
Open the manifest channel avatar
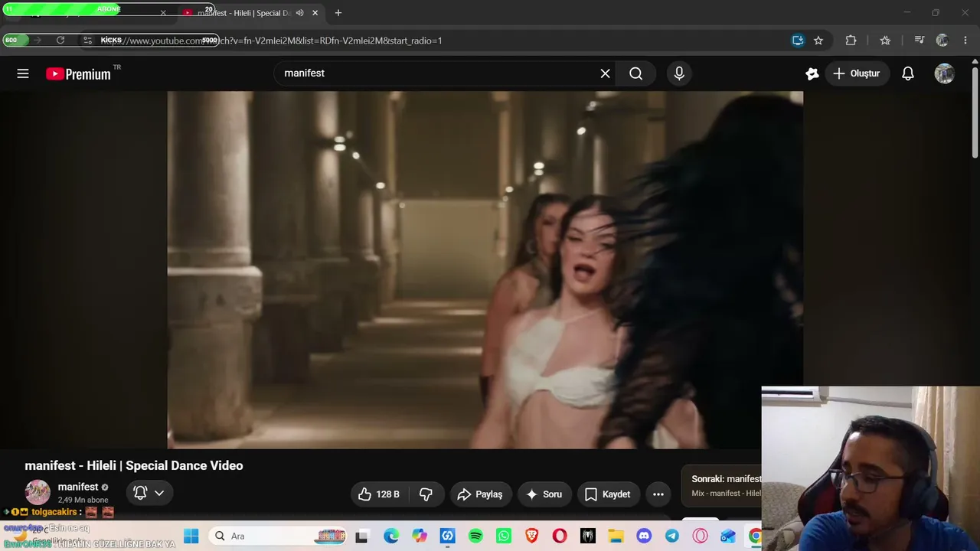click(x=38, y=493)
